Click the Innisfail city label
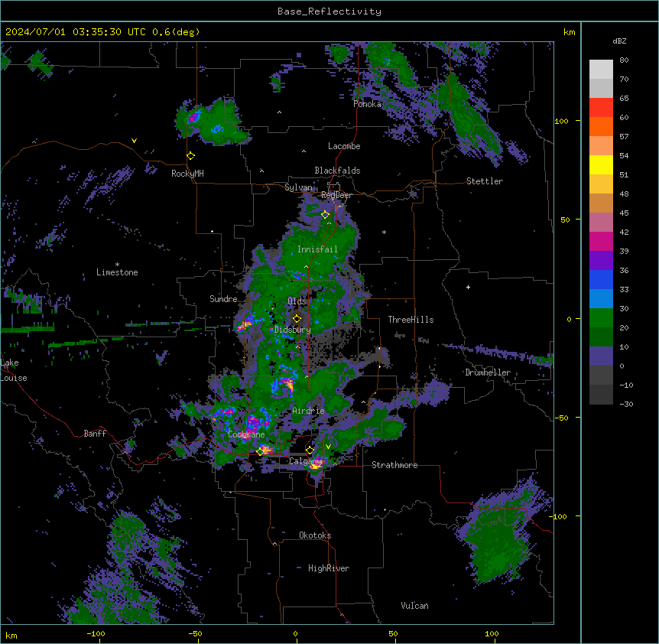This screenshot has height=644, width=659. tap(317, 249)
